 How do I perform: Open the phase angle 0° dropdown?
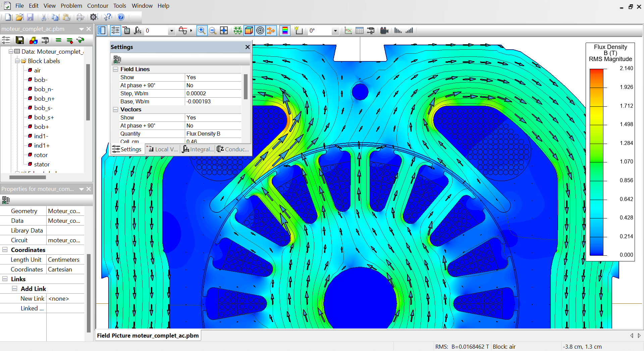[x=335, y=31]
